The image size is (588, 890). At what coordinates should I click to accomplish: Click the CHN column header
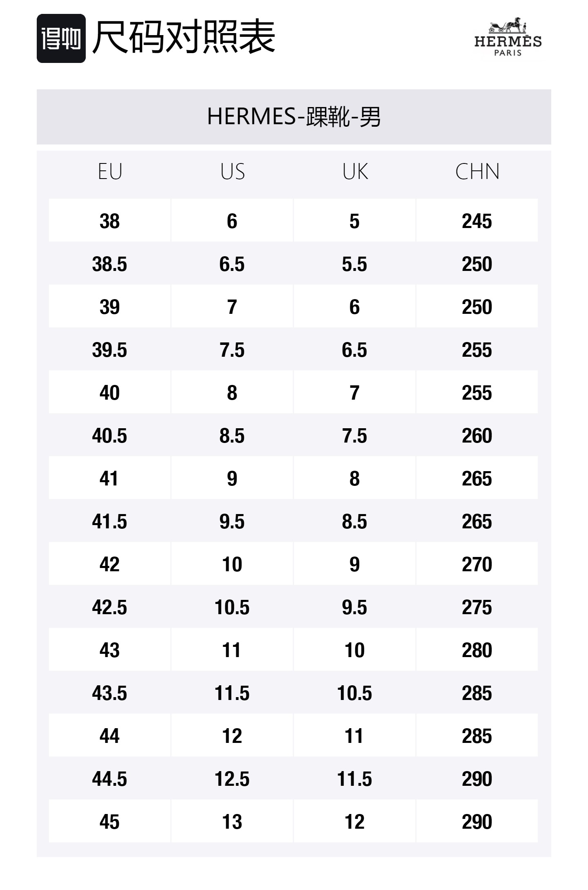477,172
